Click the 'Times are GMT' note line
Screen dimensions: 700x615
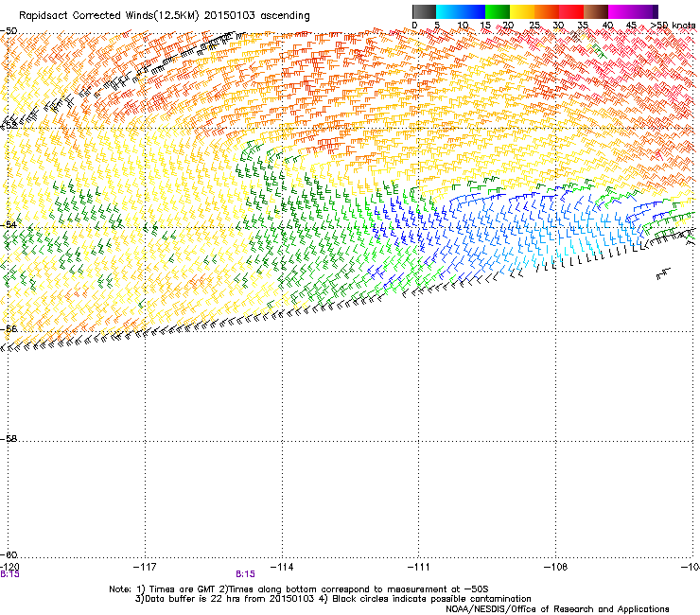299,589
